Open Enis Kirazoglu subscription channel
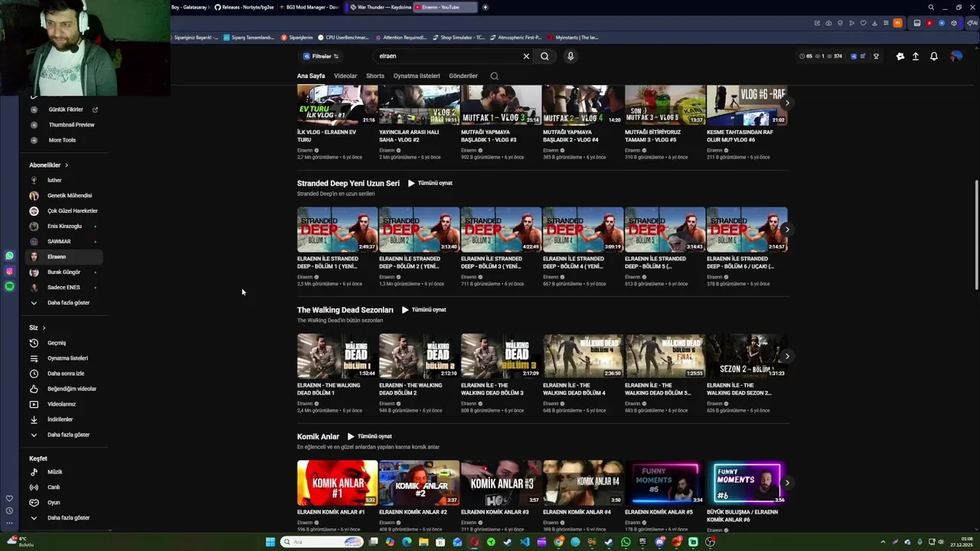The width and height of the screenshot is (980, 551). [64, 226]
